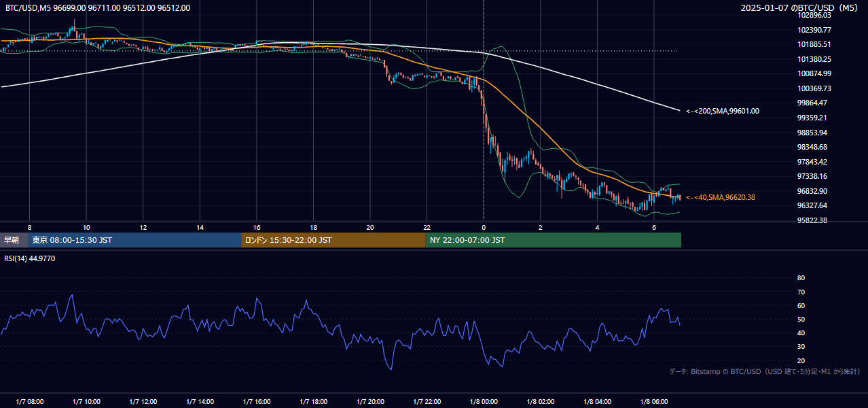
Task: Click the 1/7 18:00 bottom time label
Action: click(313, 402)
